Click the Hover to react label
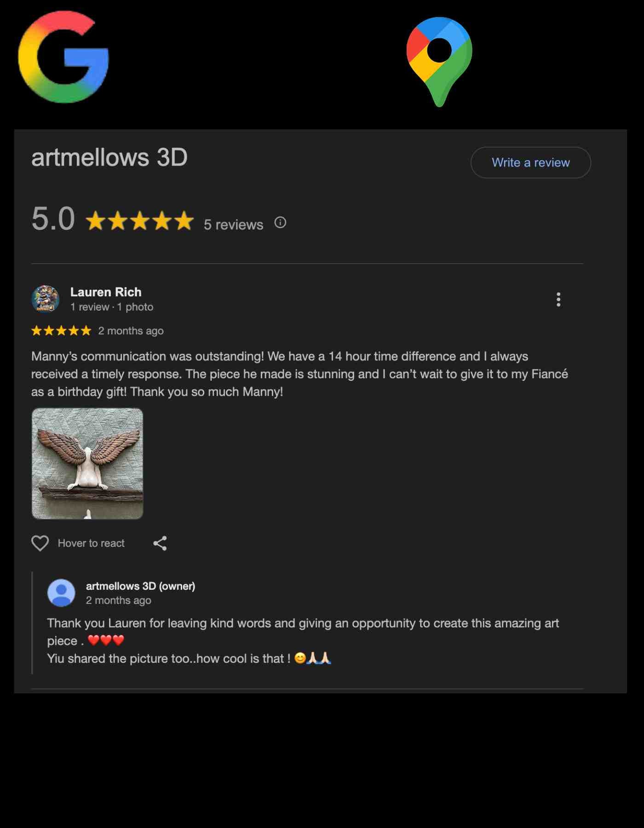Image resolution: width=644 pixels, height=828 pixels. (x=91, y=543)
